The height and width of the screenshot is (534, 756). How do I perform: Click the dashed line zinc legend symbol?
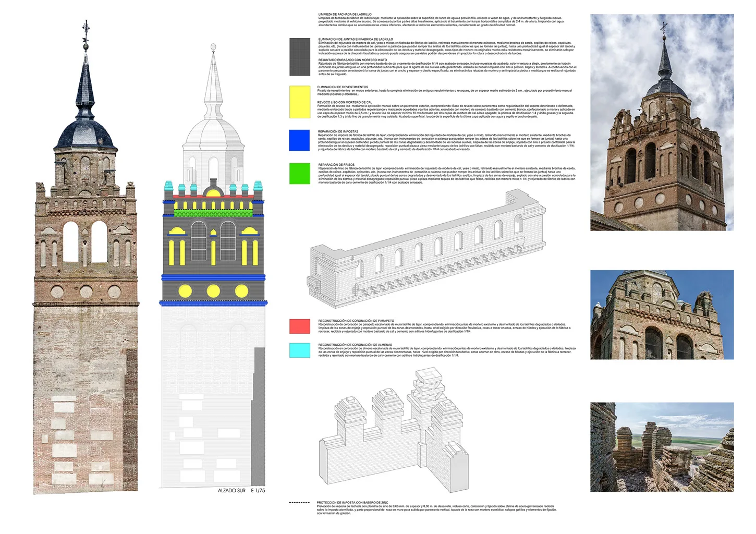point(299,503)
